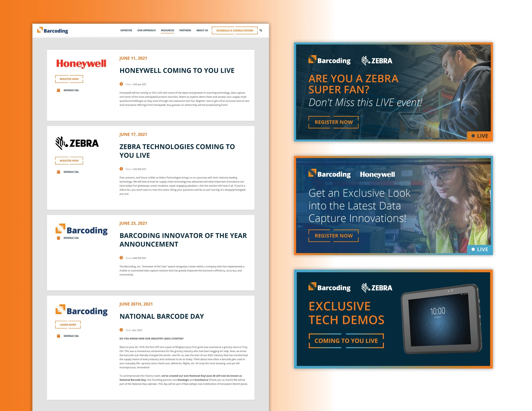
Task: Open the Google Cal link in the Zebra card
Action: pos(71,172)
